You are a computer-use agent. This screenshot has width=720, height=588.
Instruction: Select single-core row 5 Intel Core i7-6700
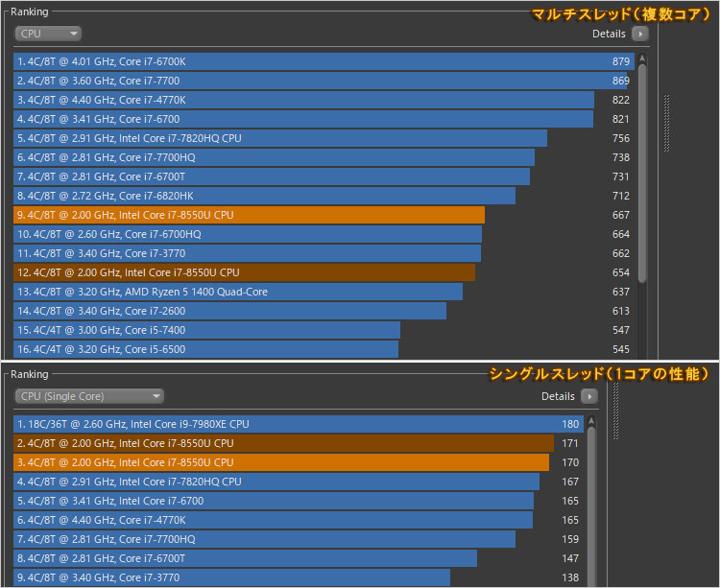coord(299,501)
